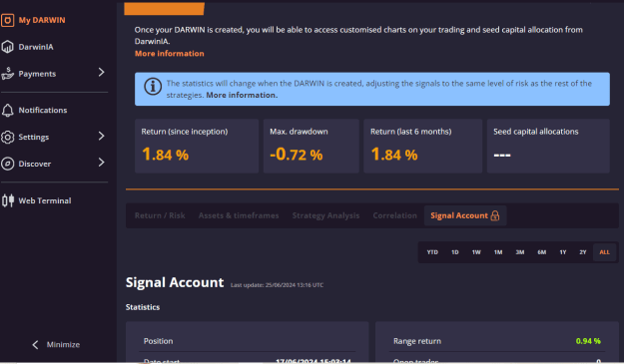The height and width of the screenshot is (364, 624).
Task: Expand the Discover submenu chevron
Action: pos(101,163)
